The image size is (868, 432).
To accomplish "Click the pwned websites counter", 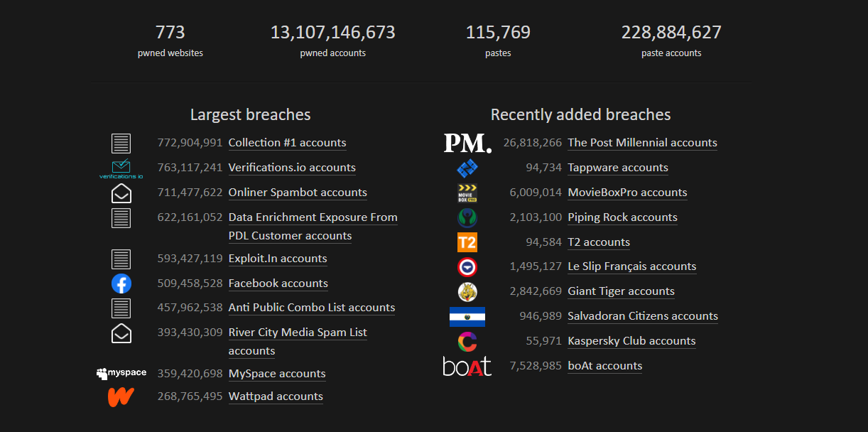I will [170, 39].
